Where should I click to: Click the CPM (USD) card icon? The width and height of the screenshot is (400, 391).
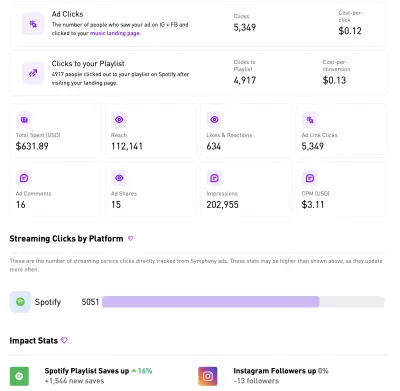click(310, 178)
